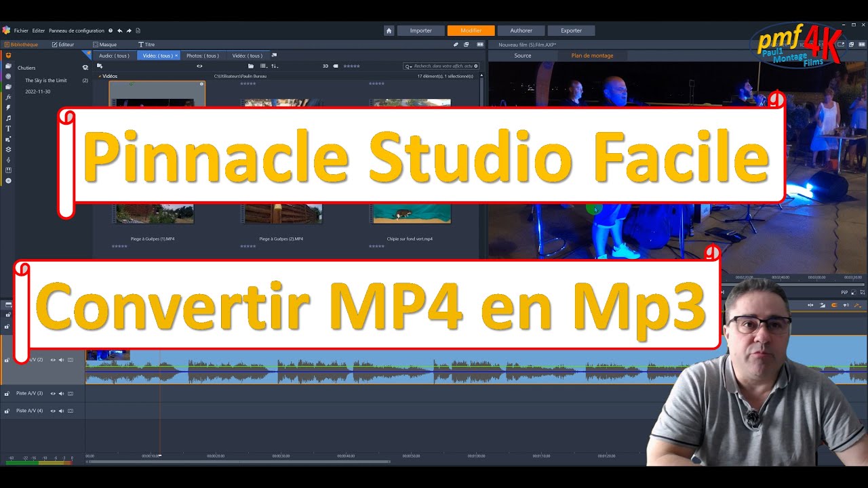The height and width of the screenshot is (488, 868).
Task: Click the library search field
Action: (441, 66)
